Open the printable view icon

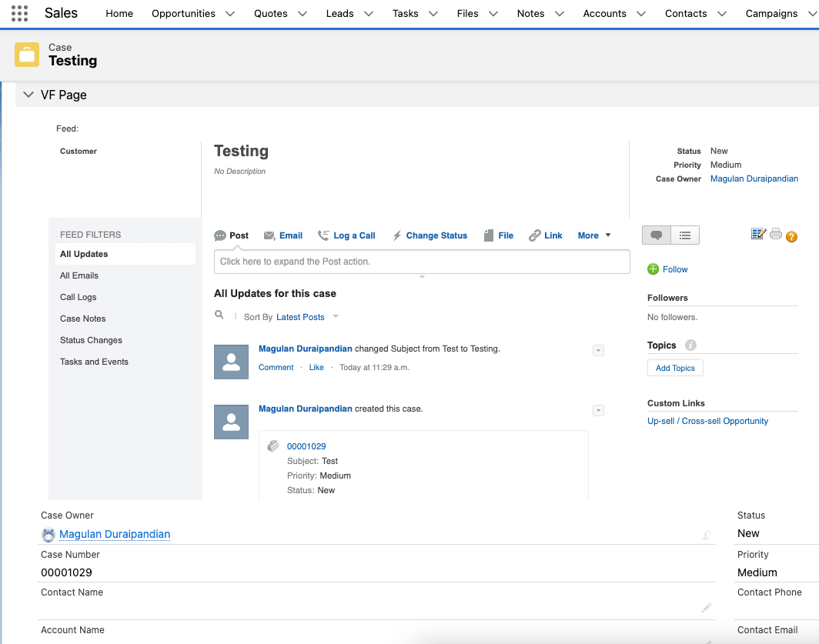click(x=775, y=233)
